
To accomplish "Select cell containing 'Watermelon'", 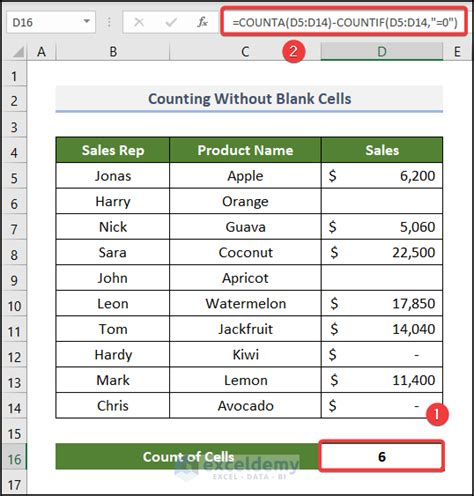I will click(x=245, y=303).
